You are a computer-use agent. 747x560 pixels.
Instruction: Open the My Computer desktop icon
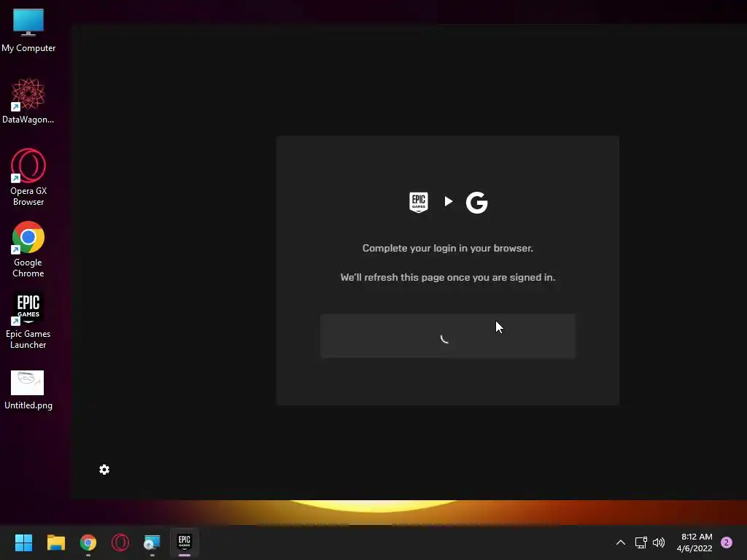coord(28,31)
